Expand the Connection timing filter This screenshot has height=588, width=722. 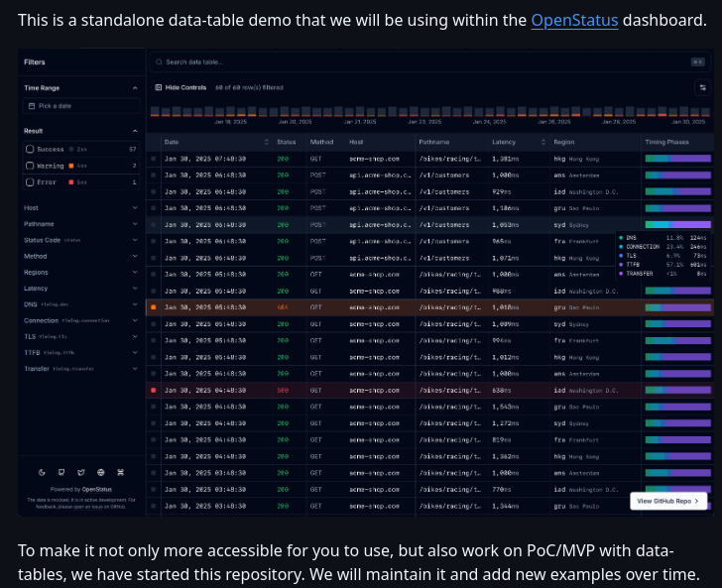coord(80,320)
